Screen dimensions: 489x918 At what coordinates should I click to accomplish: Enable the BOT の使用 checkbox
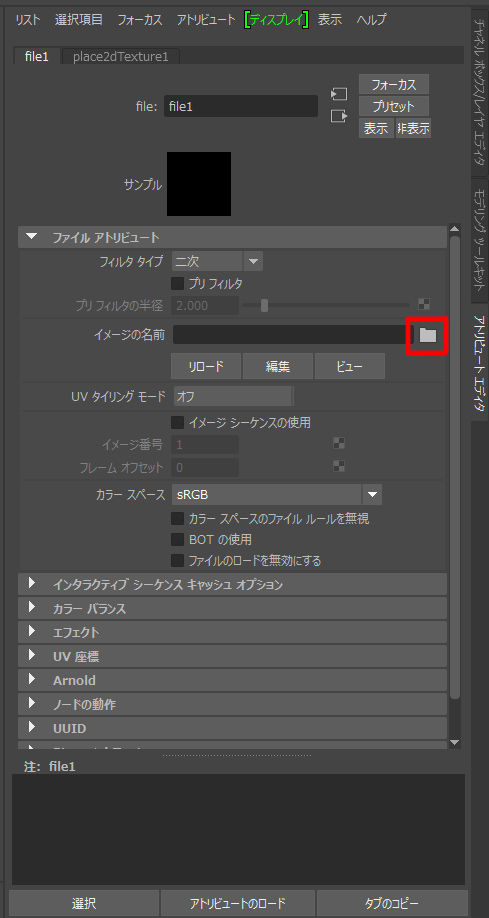tap(177, 539)
